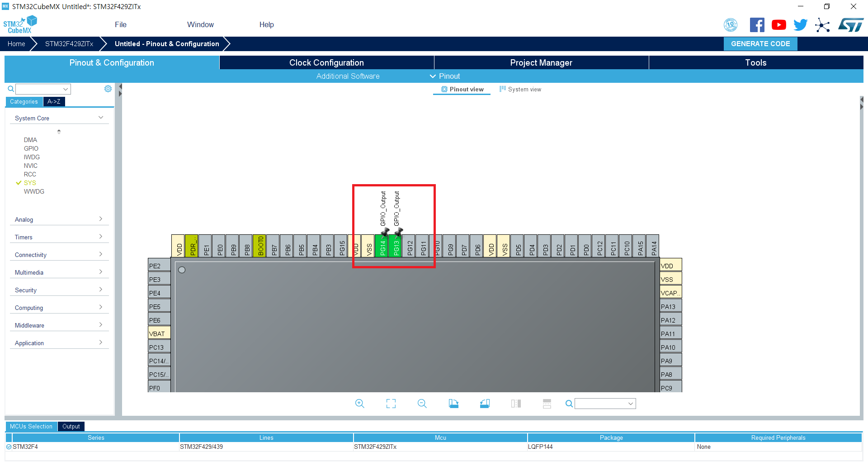Viewport: 868px width, 466px height.
Task: Select the MCUs Selection tab
Action: 31,426
